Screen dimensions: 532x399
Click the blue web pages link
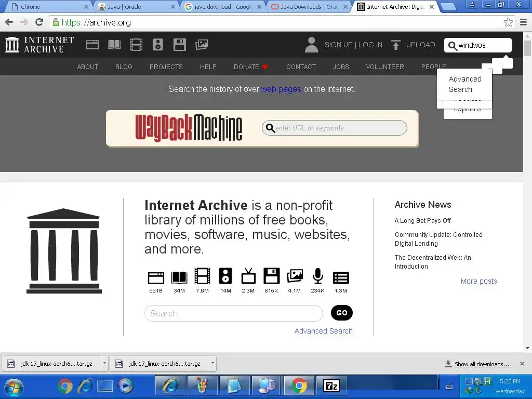[281, 89]
